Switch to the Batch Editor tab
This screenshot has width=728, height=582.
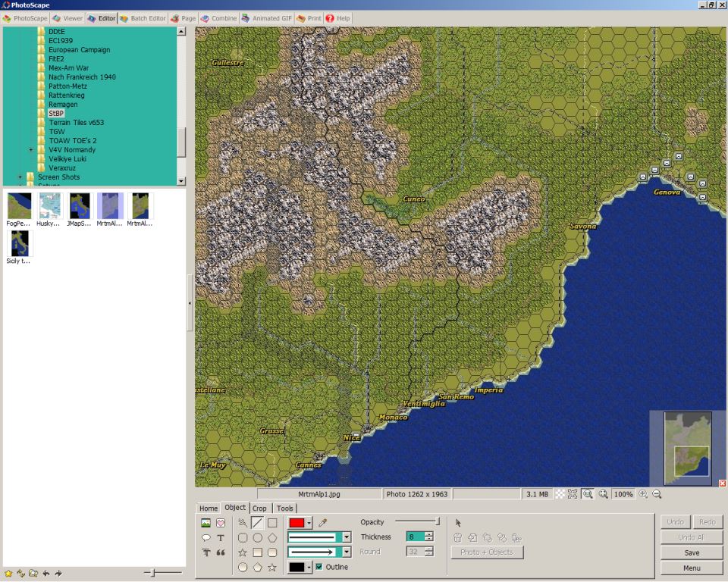click(x=143, y=18)
